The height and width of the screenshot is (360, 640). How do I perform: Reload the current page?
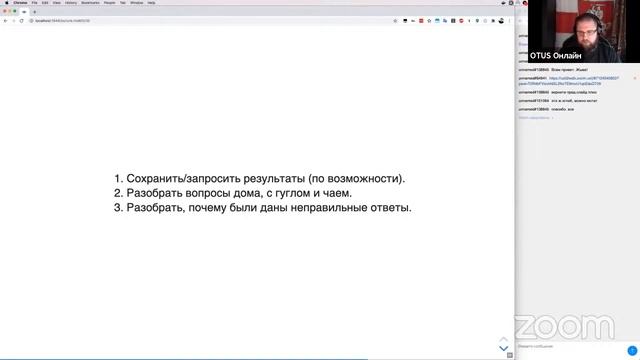pyautogui.click(x=21, y=21)
